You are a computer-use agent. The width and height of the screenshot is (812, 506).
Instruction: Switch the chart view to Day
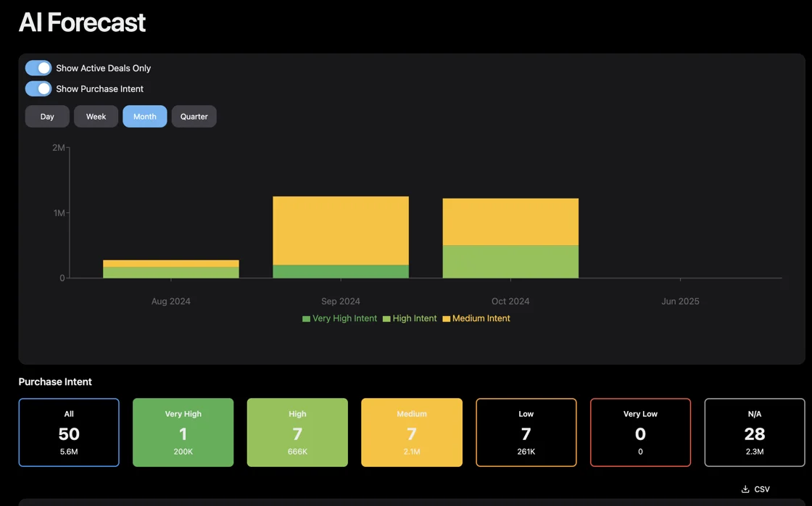(46, 116)
